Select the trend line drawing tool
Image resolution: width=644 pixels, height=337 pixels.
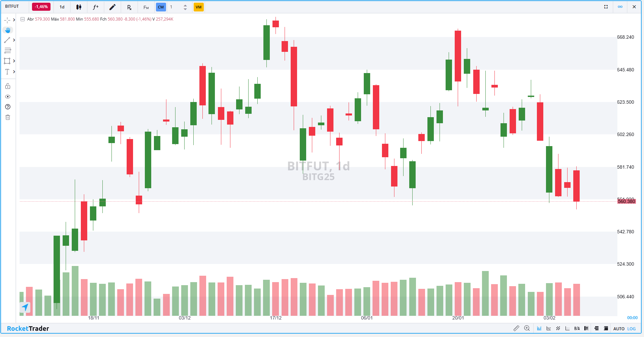[7, 40]
